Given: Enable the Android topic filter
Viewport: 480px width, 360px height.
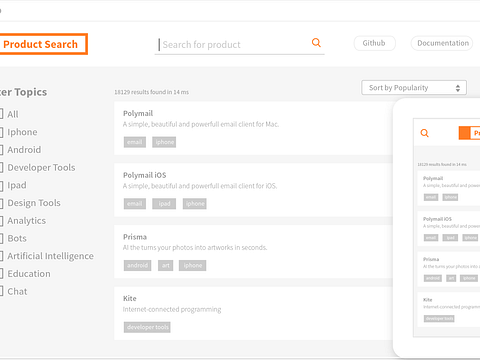Looking at the screenshot, I should [x=1, y=150].
